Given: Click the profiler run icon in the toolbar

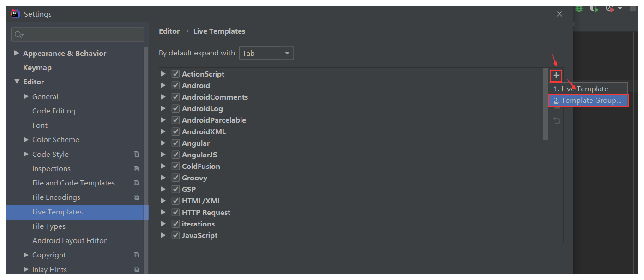Looking at the screenshot, I should click(610, 9).
